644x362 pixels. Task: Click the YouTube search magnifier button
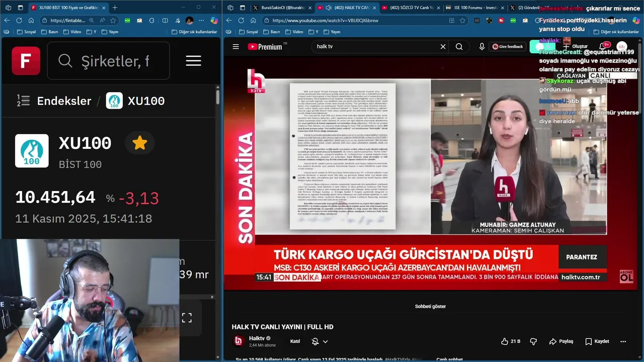click(459, 46)
